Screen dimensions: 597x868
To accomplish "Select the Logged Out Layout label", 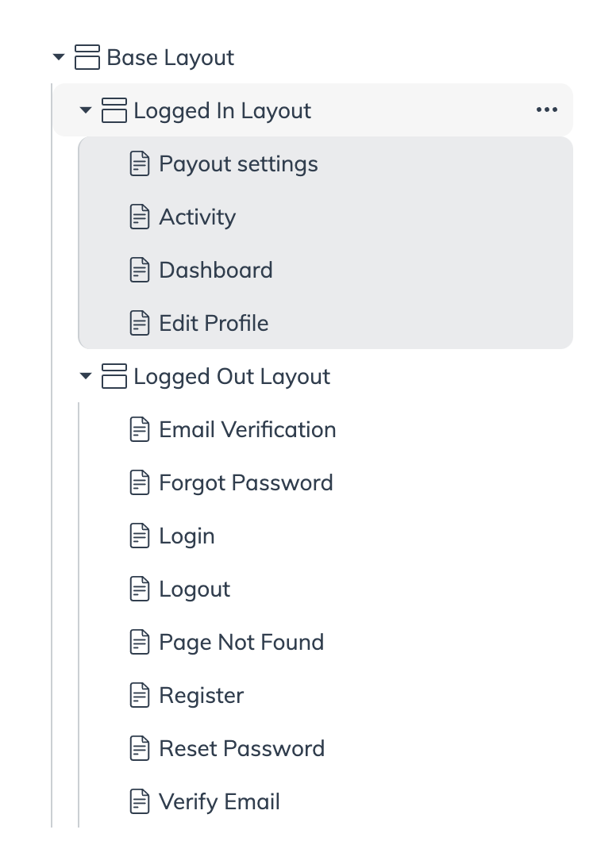I will pos(232,376).
